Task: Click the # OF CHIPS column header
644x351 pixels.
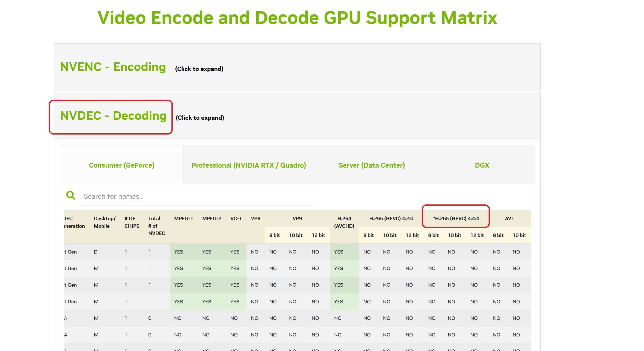Action: [132, 222]
